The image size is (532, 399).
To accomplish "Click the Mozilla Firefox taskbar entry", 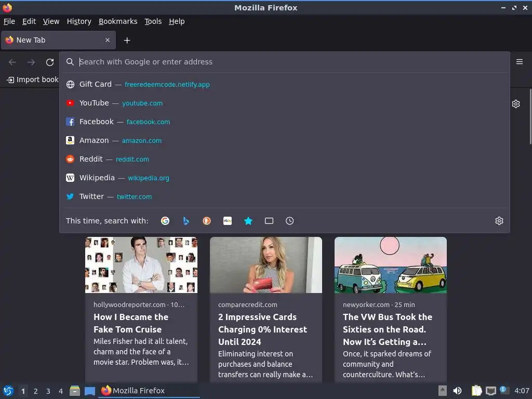I will click(x=149, y=391).
